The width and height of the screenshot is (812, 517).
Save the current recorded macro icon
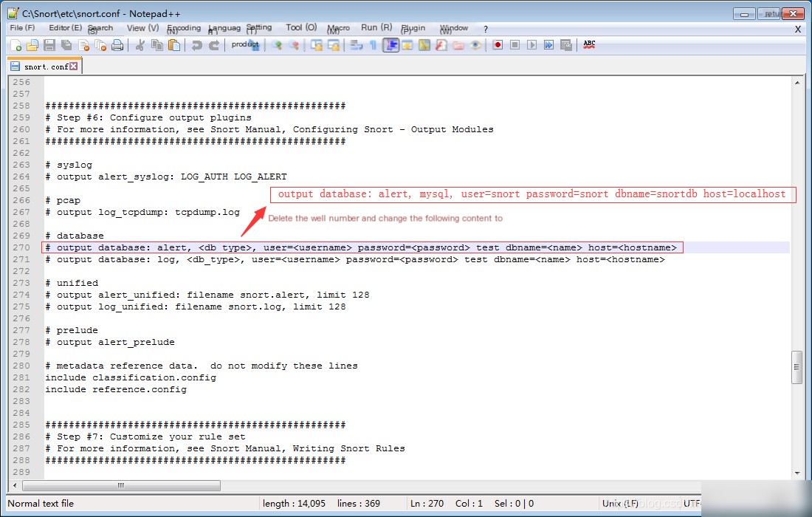coord(566,45)
